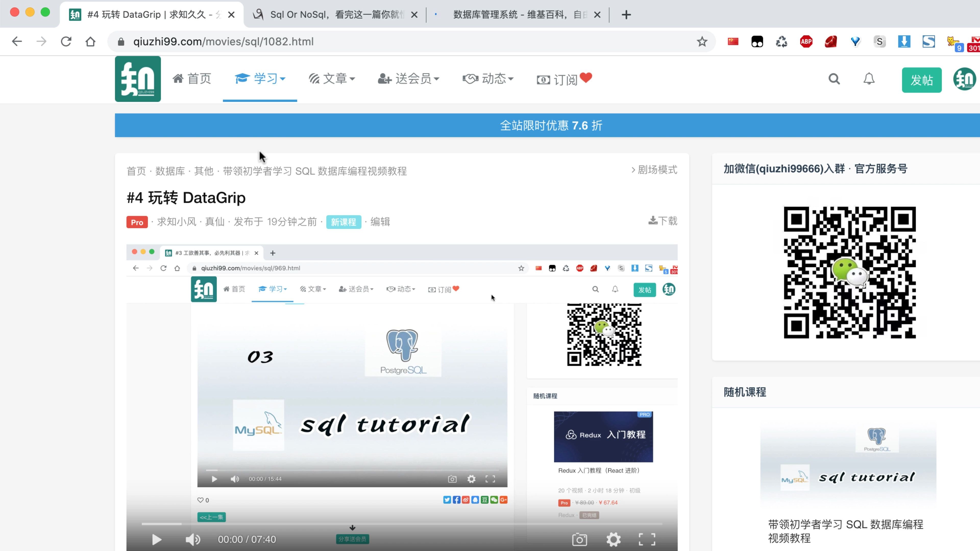Click the notification bell icon
980x551 pixels.
pos(869,79)
